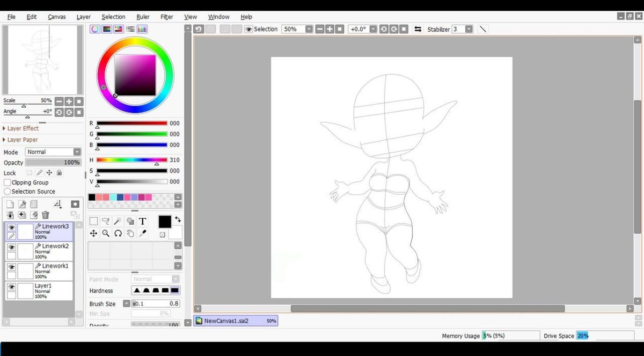Increase navigator Scale with plus button
This screenshot has width=644, height=356.
(x=69, y=101)
